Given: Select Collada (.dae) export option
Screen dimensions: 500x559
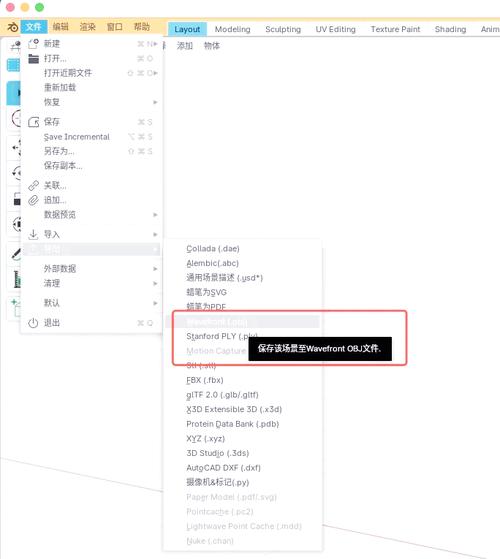Looking at the screenshot, I should (213, 248).
